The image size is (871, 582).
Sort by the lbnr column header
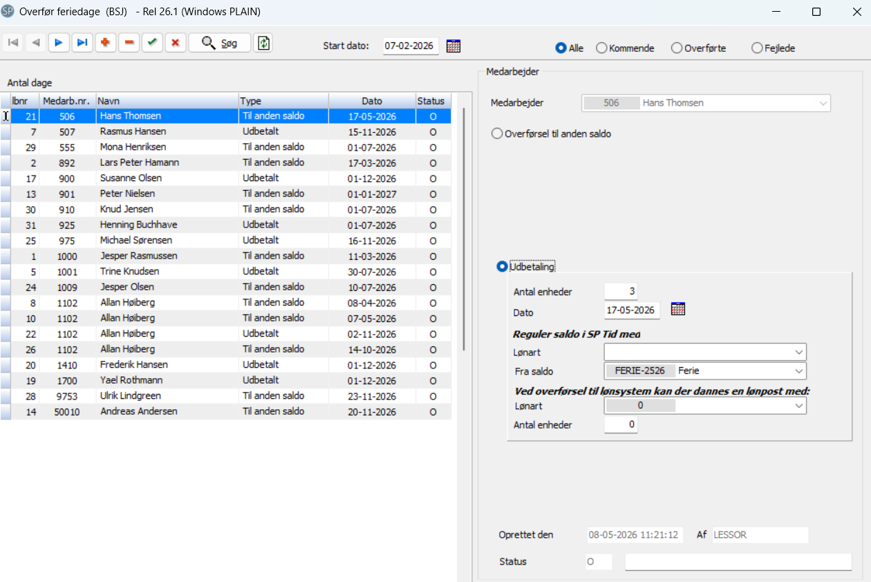coord(25,101)
